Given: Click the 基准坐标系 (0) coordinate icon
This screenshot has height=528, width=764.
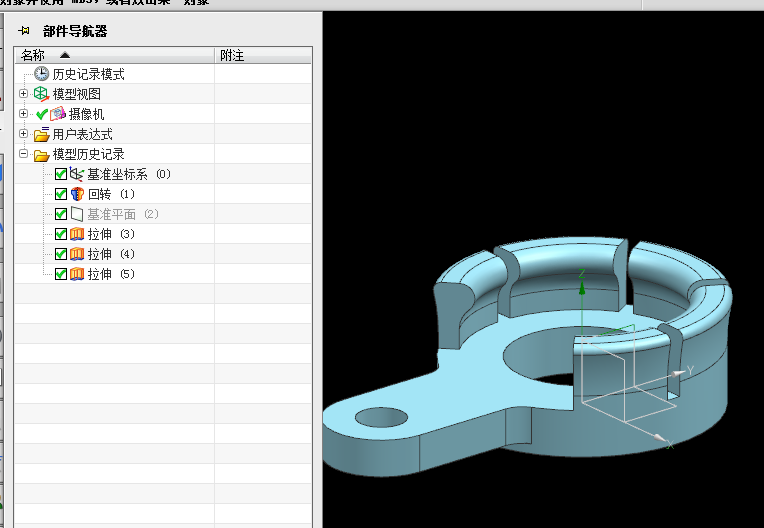Looking at the screenshot, I should pos(77,174).
